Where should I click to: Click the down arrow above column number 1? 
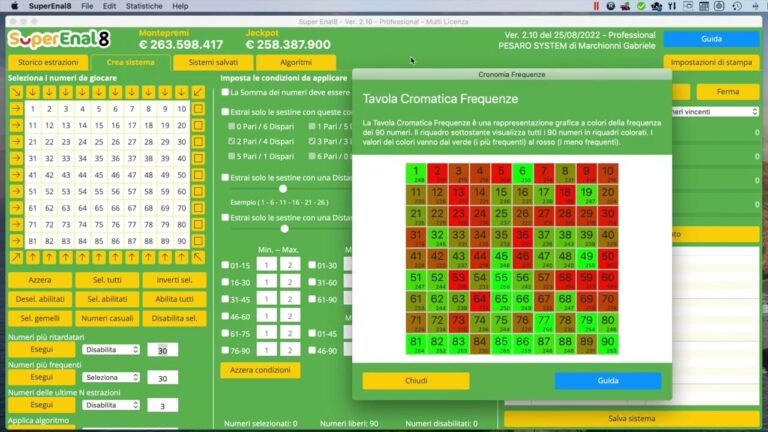[x=33, y=92]
